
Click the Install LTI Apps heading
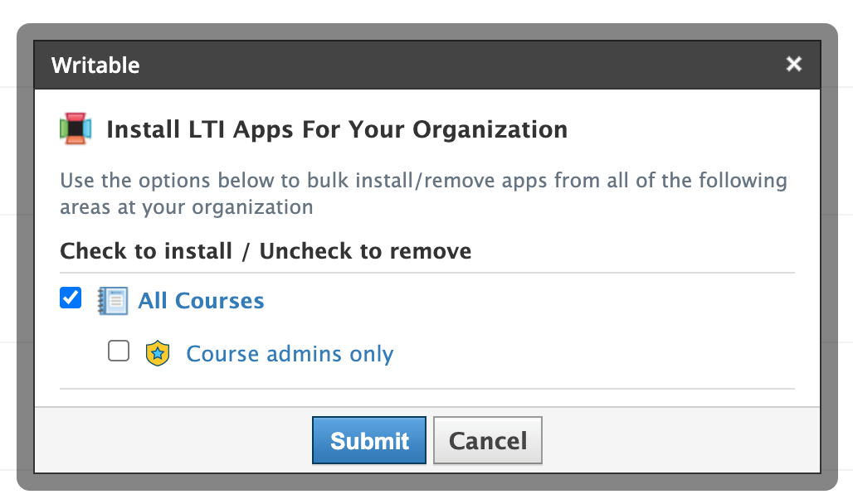click(335, 129)
